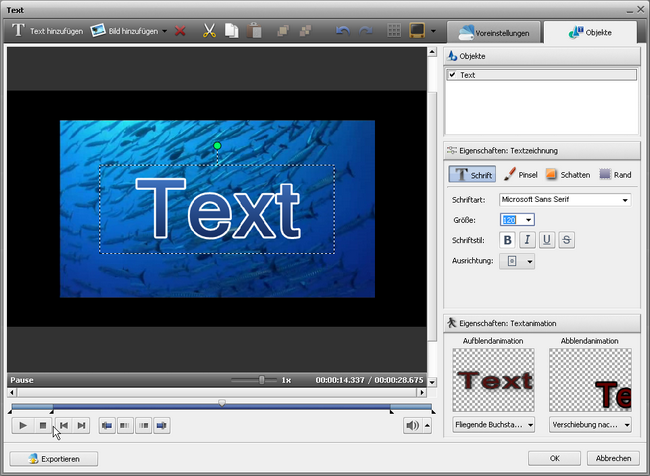The image size is (650, 476).
Task: Uncheck the Text object checkbox
Action: click(x=452, y=75)
